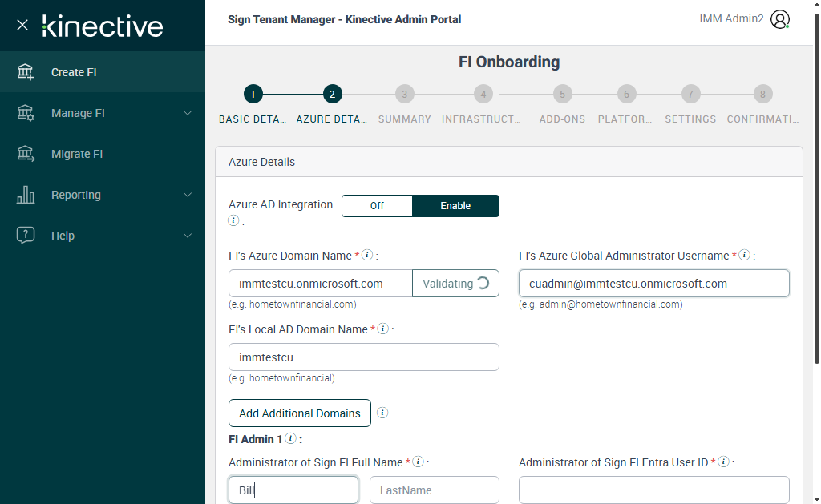Focus the first name field containing Bill

pos(293,490)
